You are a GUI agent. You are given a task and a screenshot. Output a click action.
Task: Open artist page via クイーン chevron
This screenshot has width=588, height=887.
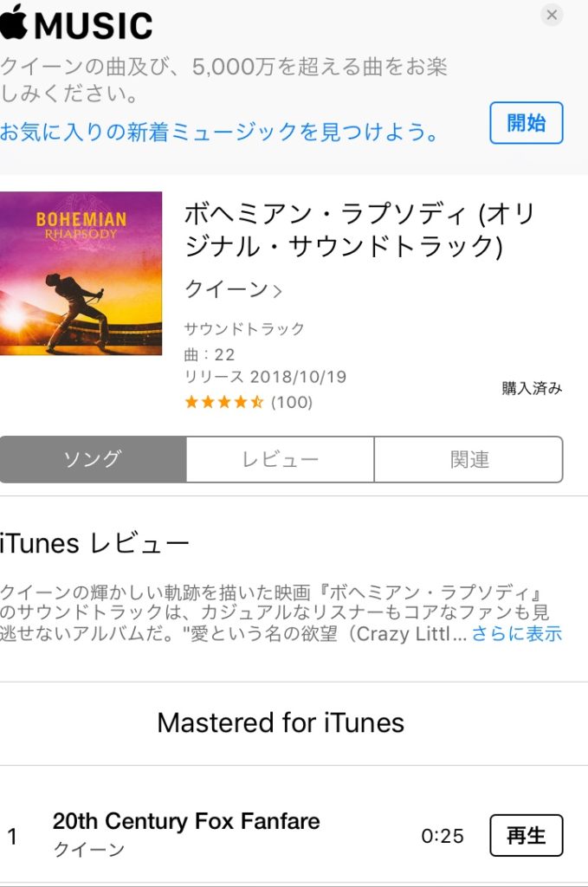point(234,289)
